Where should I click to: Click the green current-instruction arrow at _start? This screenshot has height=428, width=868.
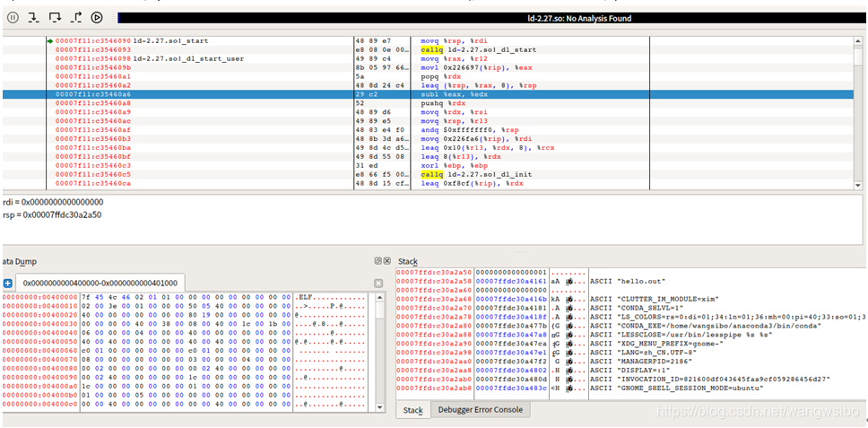[50, 41]
